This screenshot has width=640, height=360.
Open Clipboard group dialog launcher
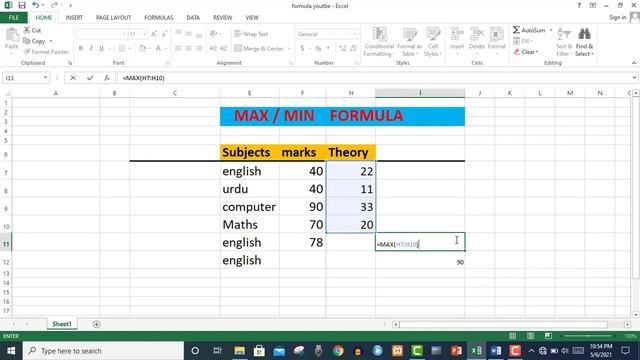pos(70,63)
